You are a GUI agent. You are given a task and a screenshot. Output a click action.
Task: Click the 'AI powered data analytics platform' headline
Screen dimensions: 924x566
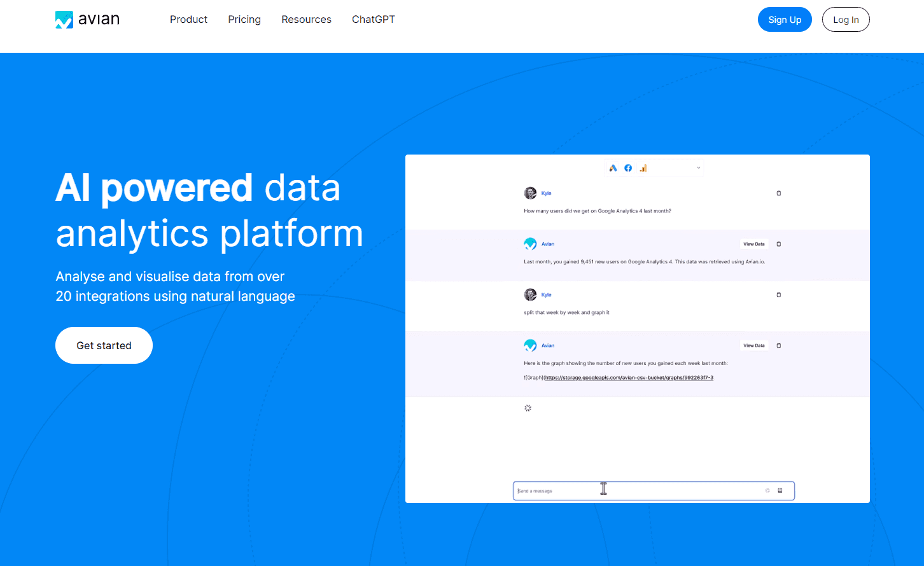pos(209,211)
